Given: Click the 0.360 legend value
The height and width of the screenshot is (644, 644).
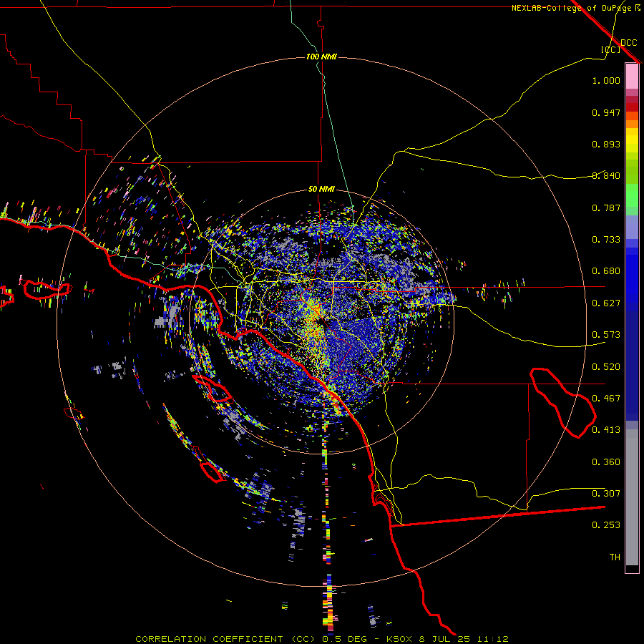Looking at the screenshot, I should [x=606, y=462].
